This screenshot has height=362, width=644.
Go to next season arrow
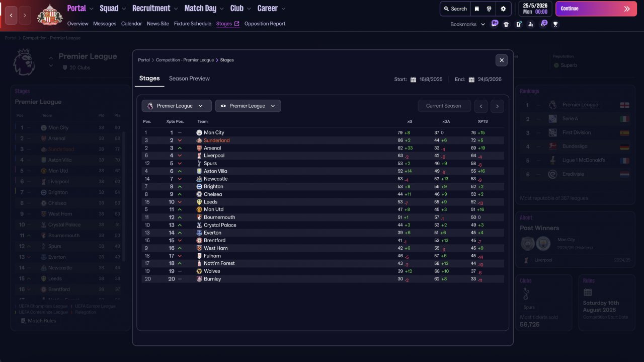497,106
